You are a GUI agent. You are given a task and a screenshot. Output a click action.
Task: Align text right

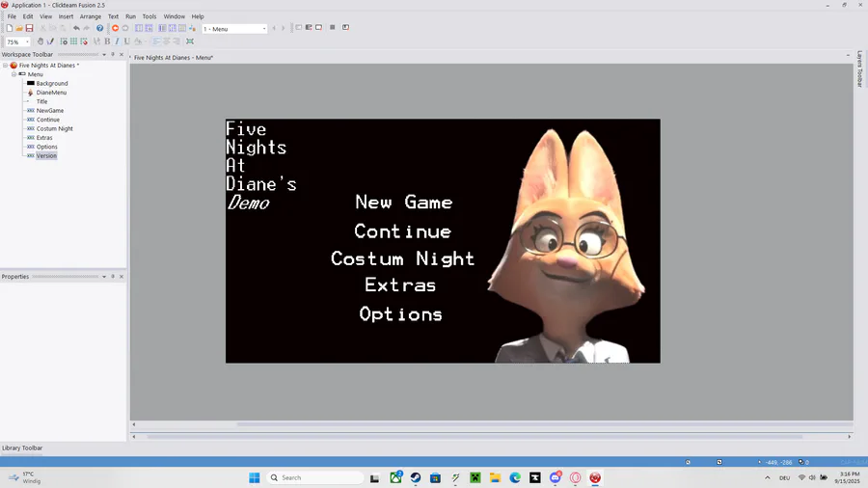tap(176, 41)
